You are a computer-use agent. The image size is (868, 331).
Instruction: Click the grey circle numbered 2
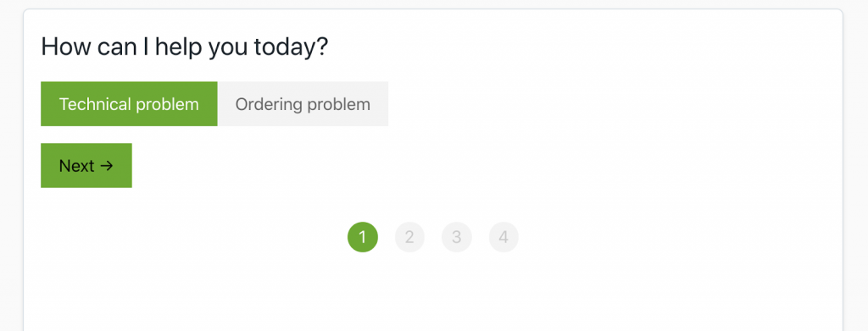[409, 237]
